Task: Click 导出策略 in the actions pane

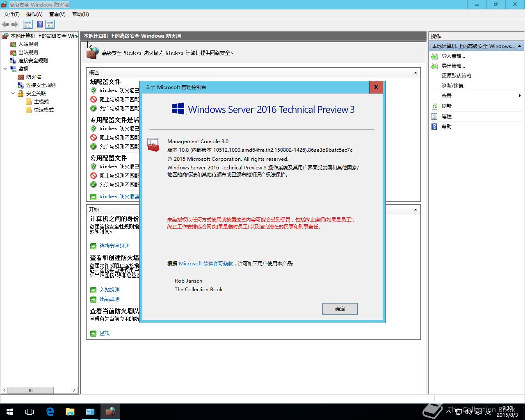Action: pos(453,66)
